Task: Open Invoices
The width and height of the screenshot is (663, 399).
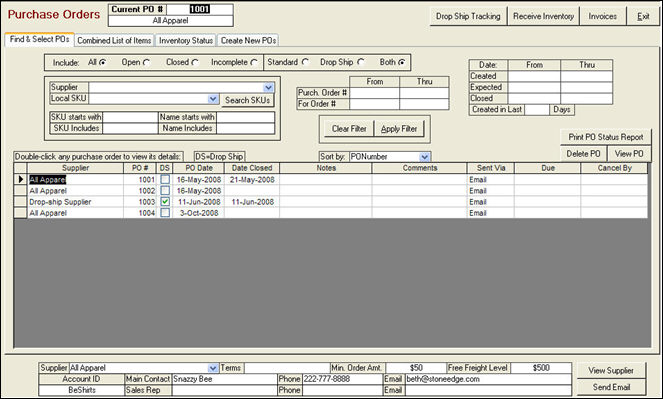Action: [x=603, y=16]
